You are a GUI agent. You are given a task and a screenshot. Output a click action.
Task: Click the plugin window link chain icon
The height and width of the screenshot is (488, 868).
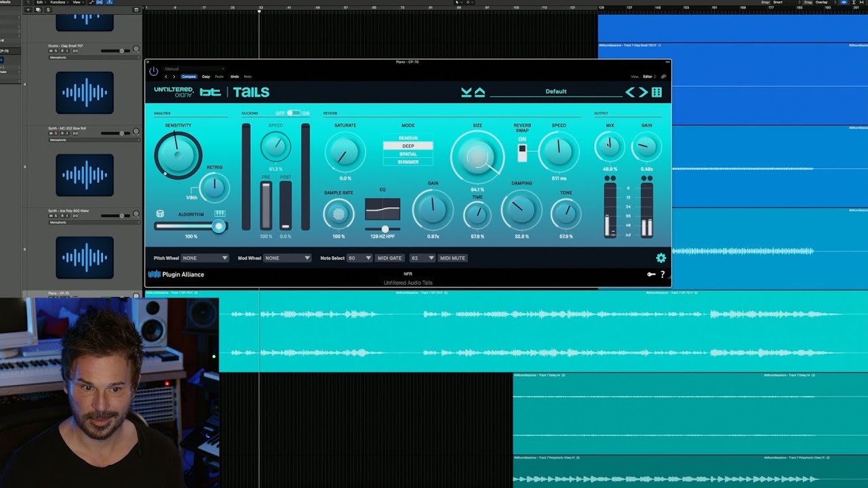pyautogui.click(x=663, y=77)
